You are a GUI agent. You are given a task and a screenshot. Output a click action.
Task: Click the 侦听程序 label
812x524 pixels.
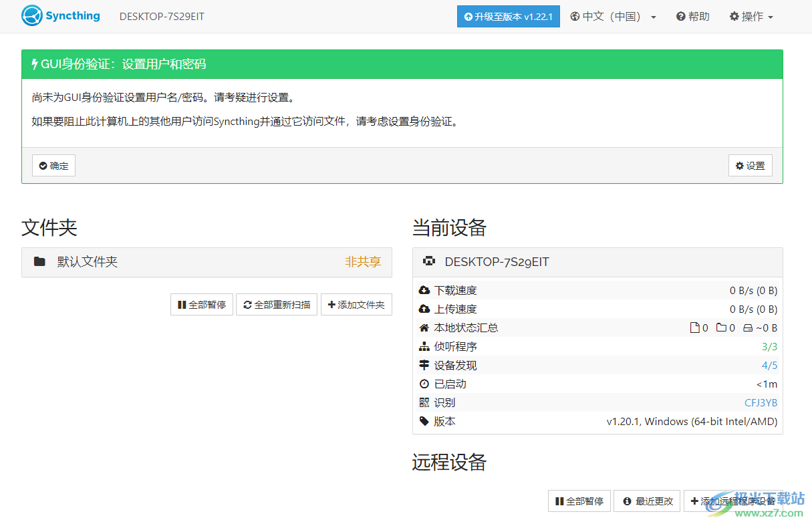pyautogui.click(x=456, y=347)
